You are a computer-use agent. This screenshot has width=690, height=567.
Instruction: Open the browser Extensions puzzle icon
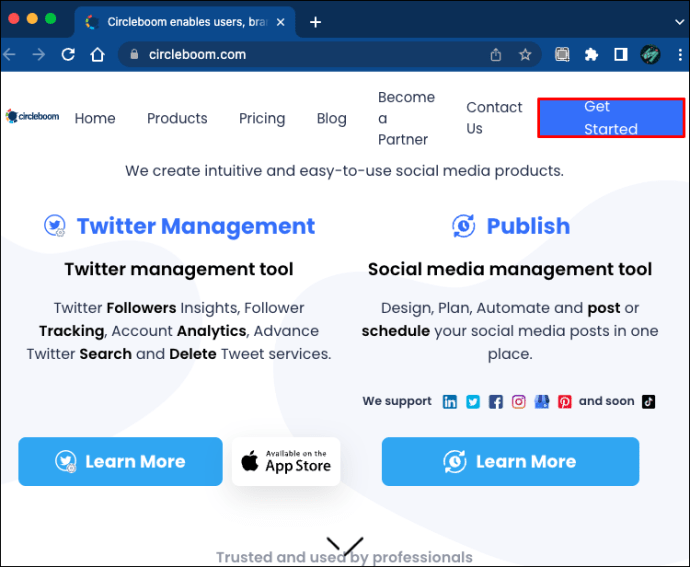[x=591, y=55]
